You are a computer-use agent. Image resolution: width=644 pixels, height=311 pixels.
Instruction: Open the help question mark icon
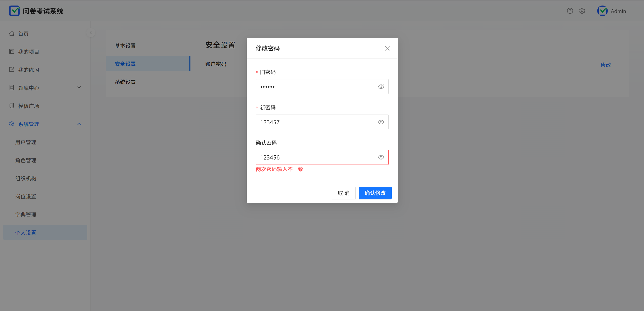(570, 11)
